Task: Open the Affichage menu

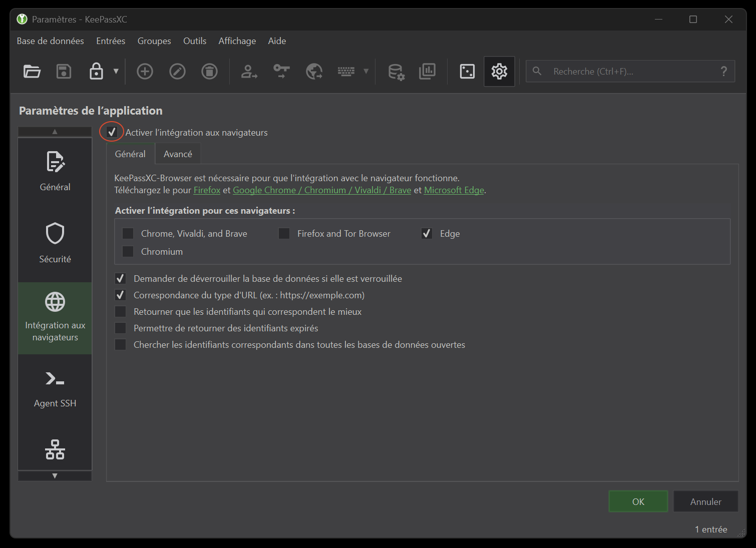Action: [x=237, y=41]
